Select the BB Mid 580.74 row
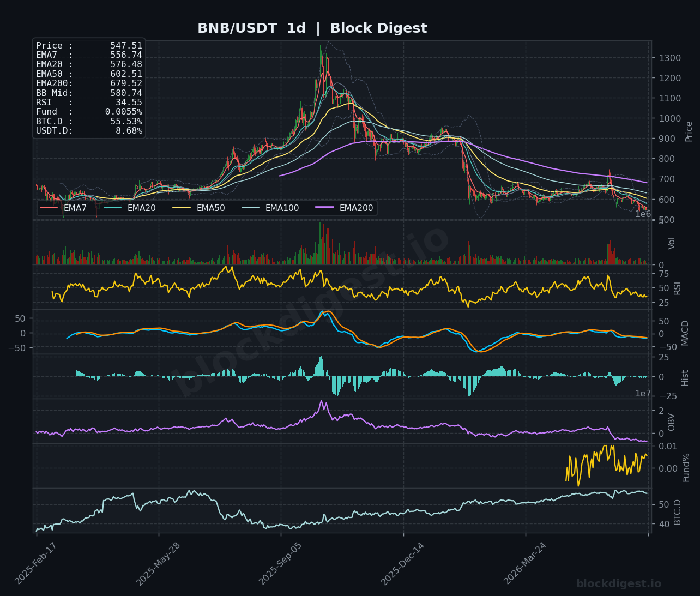The width and height of the screenshot is (700, 596). [x=89, y=93]
